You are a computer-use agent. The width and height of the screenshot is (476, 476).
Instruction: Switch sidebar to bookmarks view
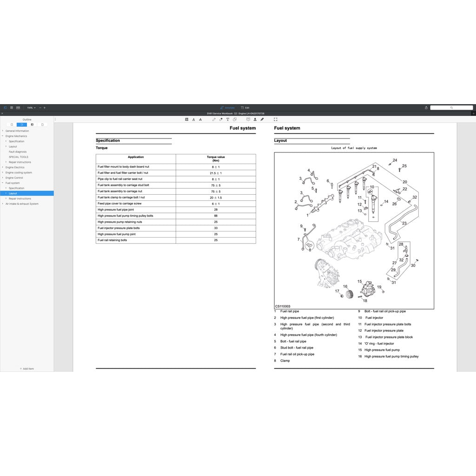point(12,124)
